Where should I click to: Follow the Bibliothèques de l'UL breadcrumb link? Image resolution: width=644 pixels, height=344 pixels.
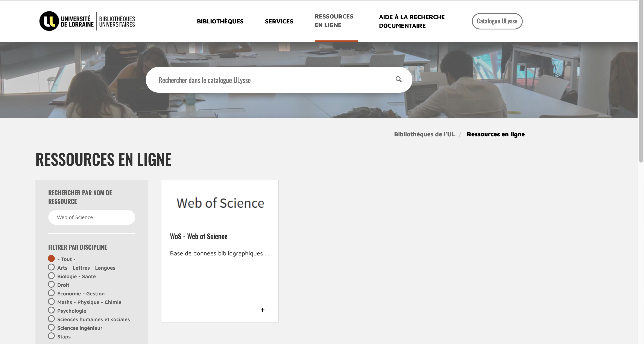coord(424,134)
